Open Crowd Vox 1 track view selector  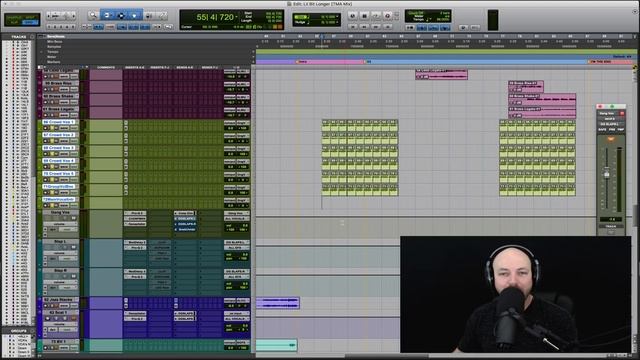point(64,128)
